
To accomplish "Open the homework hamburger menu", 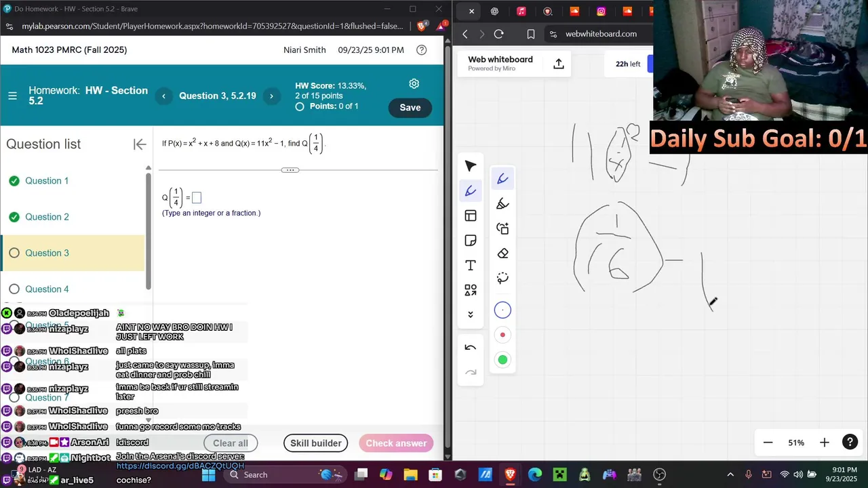I will (12, 96).
